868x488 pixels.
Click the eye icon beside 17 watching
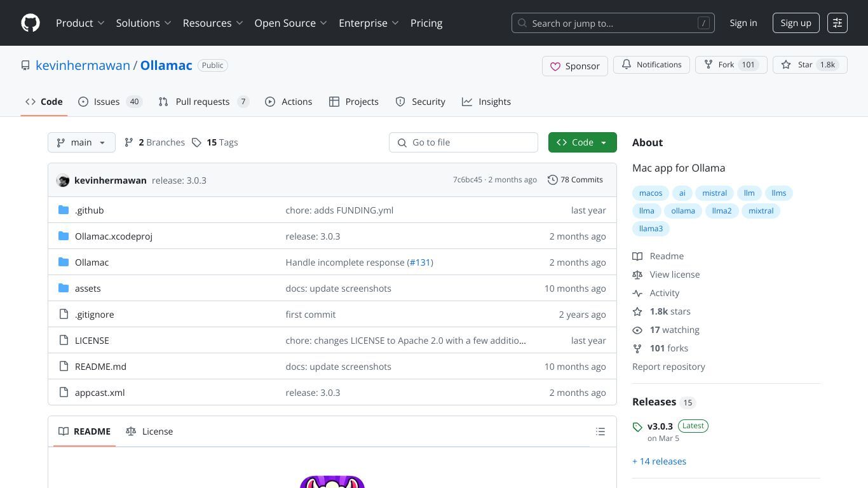637,330
